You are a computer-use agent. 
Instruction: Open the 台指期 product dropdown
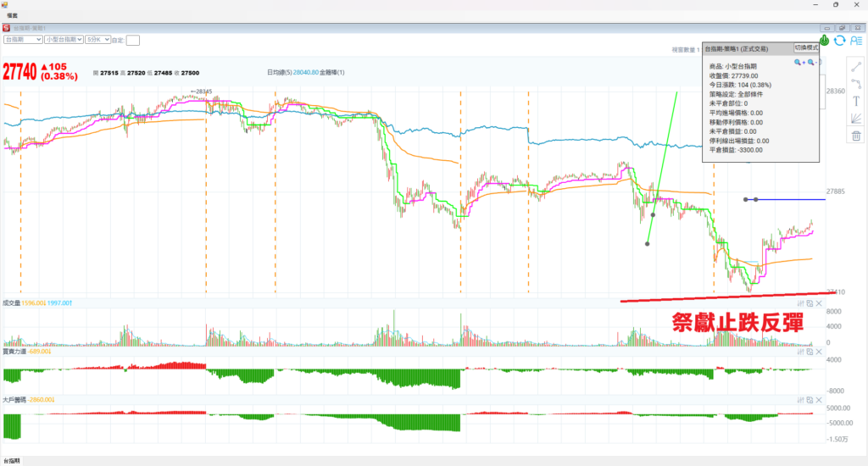tap(23, 39)
